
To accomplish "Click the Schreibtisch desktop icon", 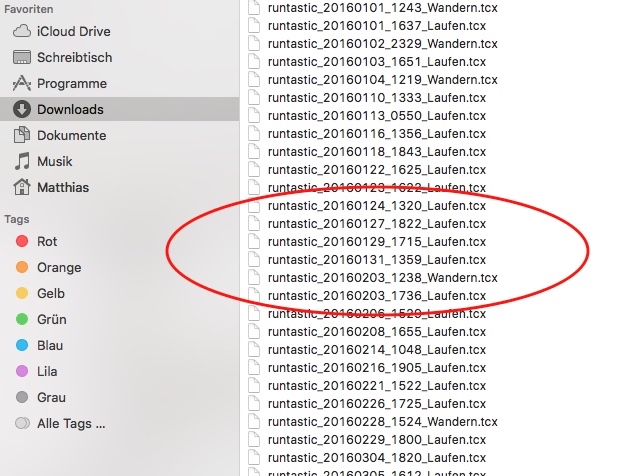I will [x=22, y=58].
